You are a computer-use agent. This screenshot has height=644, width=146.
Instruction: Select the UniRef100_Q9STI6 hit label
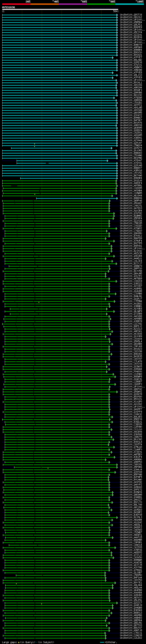(x=131, y=15)
